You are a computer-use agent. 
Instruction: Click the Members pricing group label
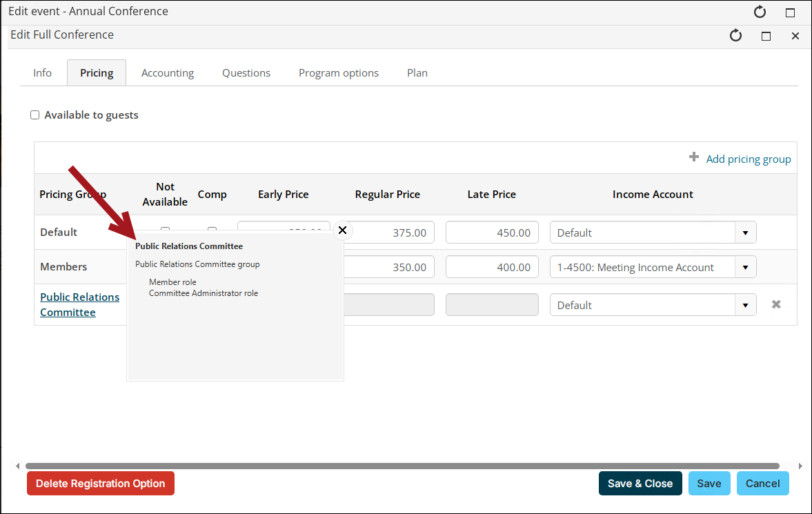63,267
